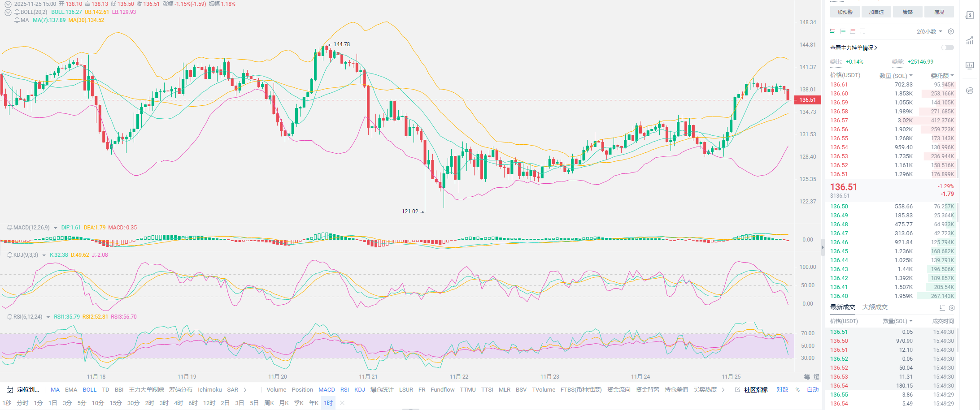Screen dimensions: 980x410
Task: Open calendar icon beside 定位到
Action: [9, 390]
